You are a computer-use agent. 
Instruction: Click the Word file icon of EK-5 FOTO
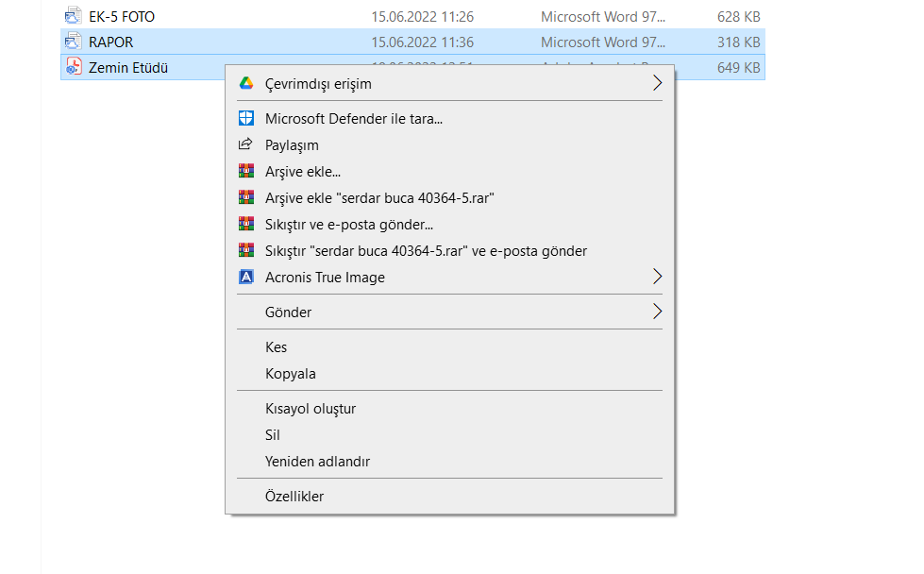tap(73, 16)
